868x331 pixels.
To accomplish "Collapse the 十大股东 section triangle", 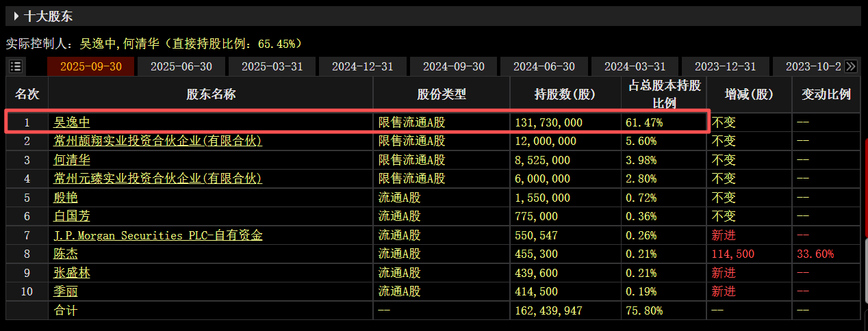I will [x=16, y=16].
